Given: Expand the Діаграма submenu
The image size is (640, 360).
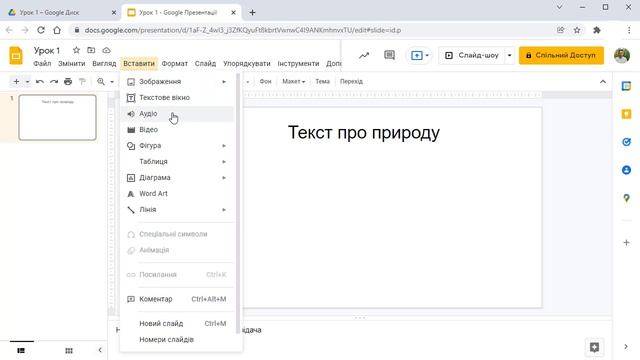Looking at the screenshot, I should 224,178.
